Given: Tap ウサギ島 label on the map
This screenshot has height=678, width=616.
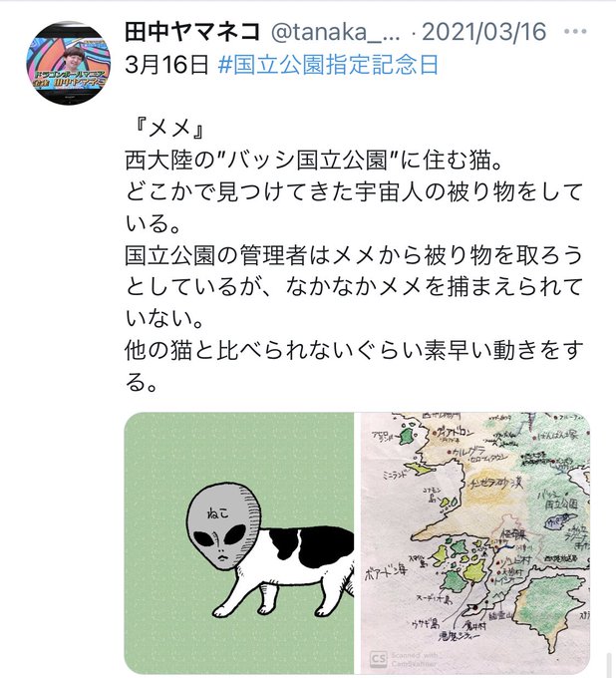Looking at the screenshot, I should coord(427,624).
